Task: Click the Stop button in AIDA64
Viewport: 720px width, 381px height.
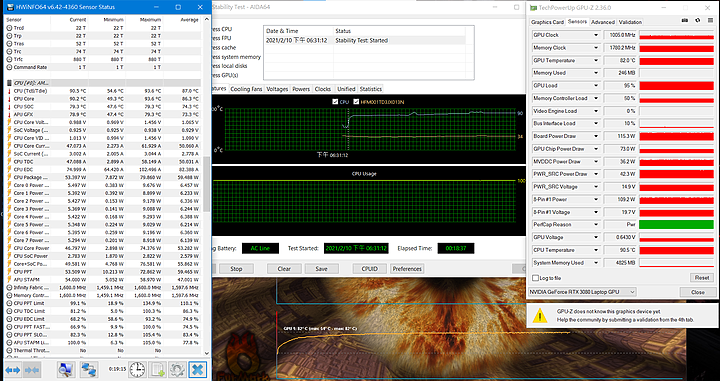Action: pos(236,269)
